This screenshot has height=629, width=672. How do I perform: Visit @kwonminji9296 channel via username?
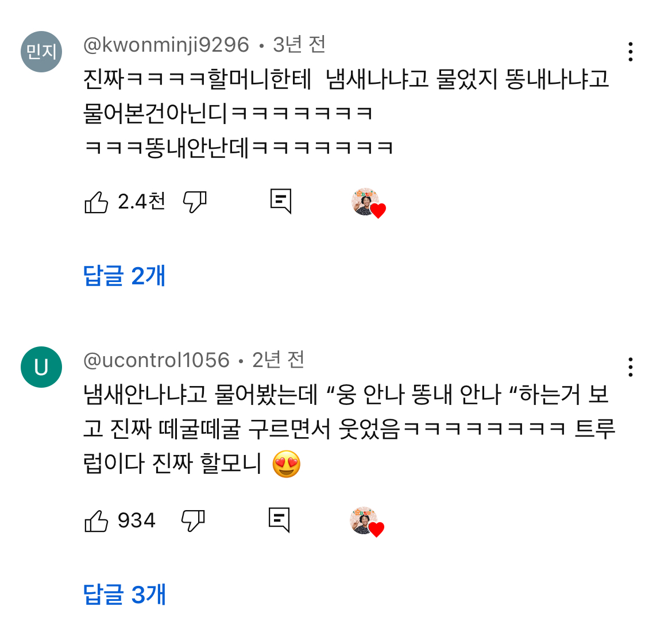click(x=166, y=45)
